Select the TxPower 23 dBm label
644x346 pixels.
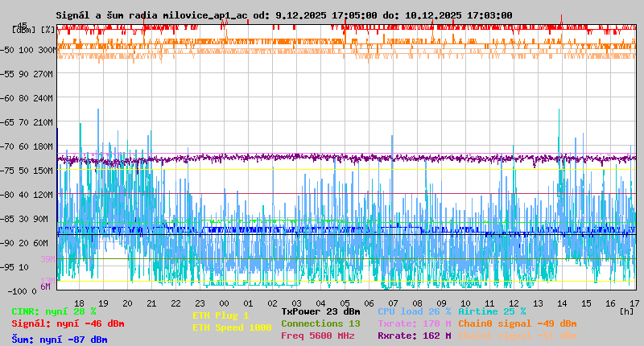coord(320,311)
